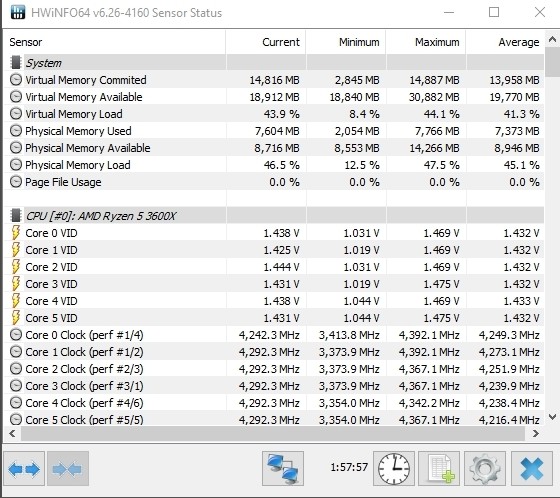Click the Page File Usage gauge icon
Viewport: 560px width, 498px height.
[16, 182]
